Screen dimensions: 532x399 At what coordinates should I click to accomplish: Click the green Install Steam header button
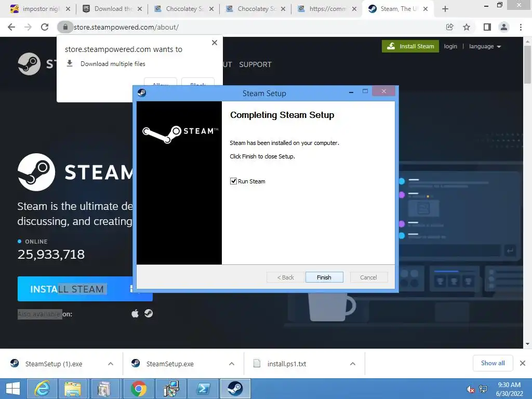[410, 46]
